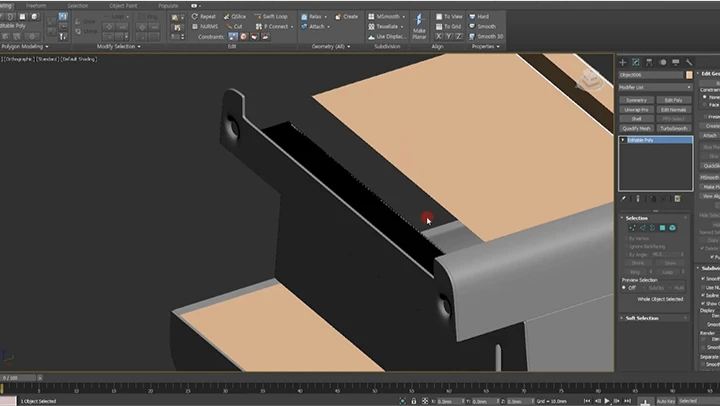
Task: Click the Smooth 30 property button
Action: tap(486, 36)
